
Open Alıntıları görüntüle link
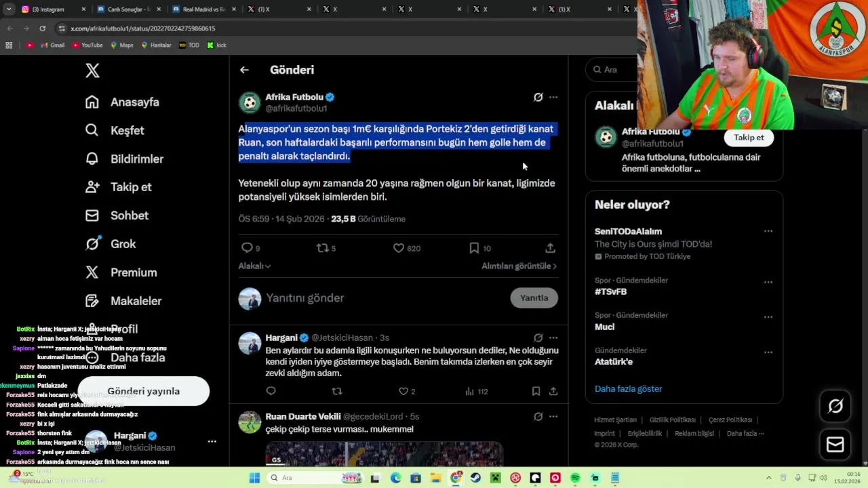click(519, 266)
